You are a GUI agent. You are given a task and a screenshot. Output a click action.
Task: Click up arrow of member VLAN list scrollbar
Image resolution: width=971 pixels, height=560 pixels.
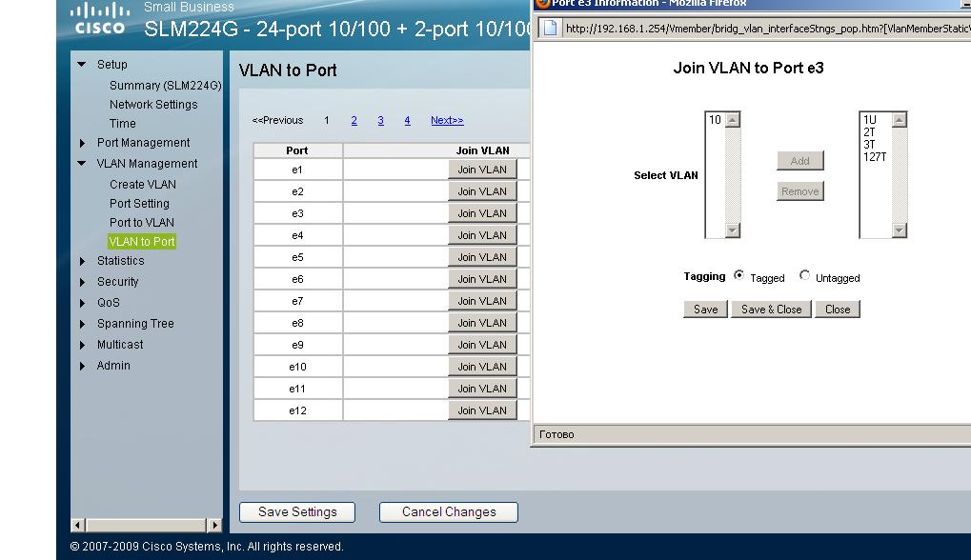click(x=900, y=119)
